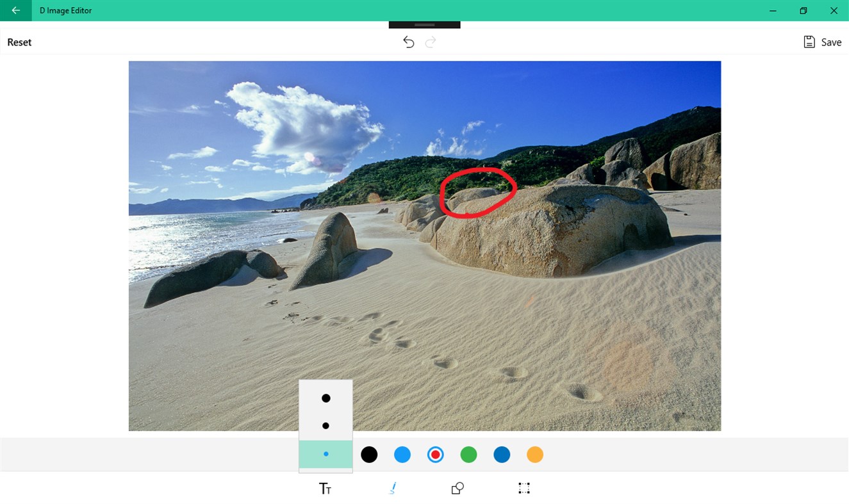
Task: Keep the smallest pen size selected
Action: pyautogui.click(x=326, y=454)
